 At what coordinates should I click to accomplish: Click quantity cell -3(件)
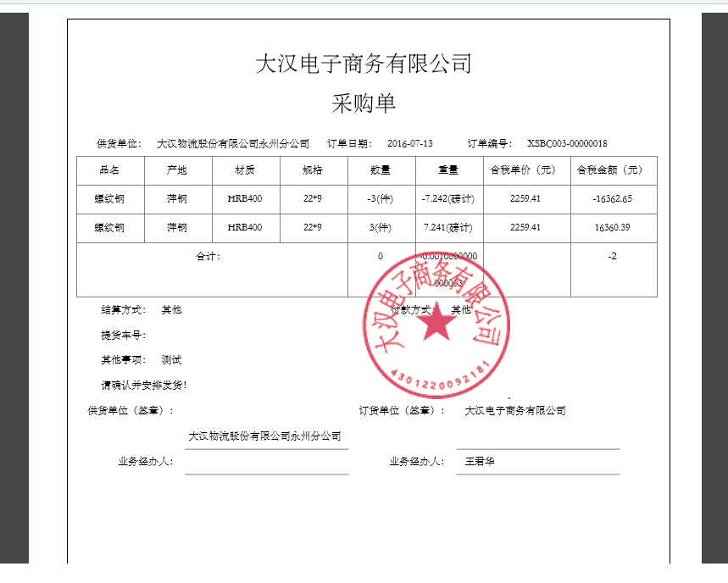click(381, 198)
